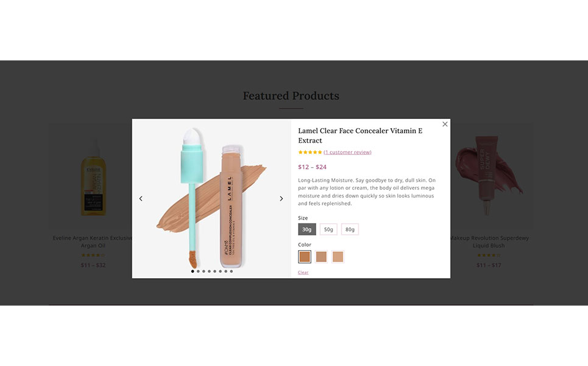Viewport: 588px width, 366px height.
Task: Jump to the last carousel dot
Action: point(232,271)
